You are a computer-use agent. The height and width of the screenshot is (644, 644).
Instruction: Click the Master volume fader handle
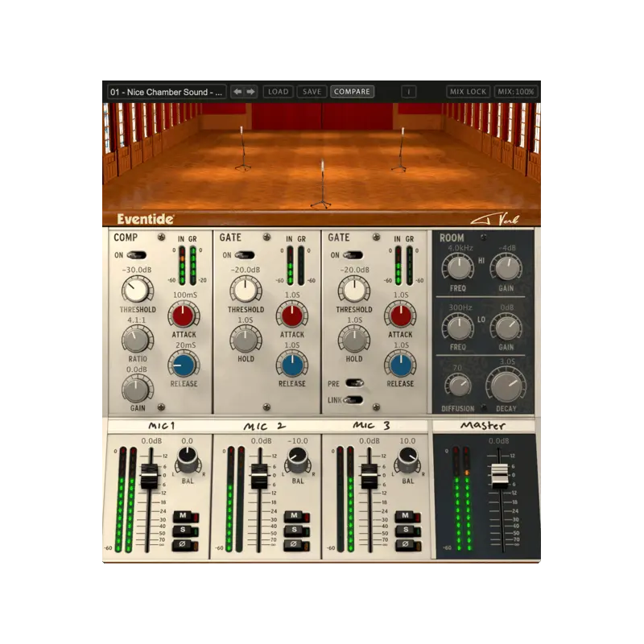coord(500,476)
